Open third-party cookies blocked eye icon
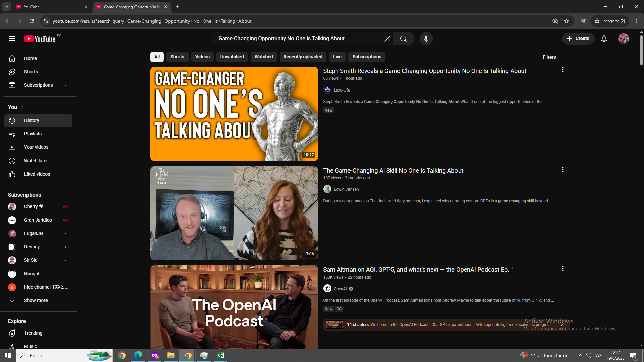This screenshot has width=644, height=362. pyautogui.click(x=555, y=21)
